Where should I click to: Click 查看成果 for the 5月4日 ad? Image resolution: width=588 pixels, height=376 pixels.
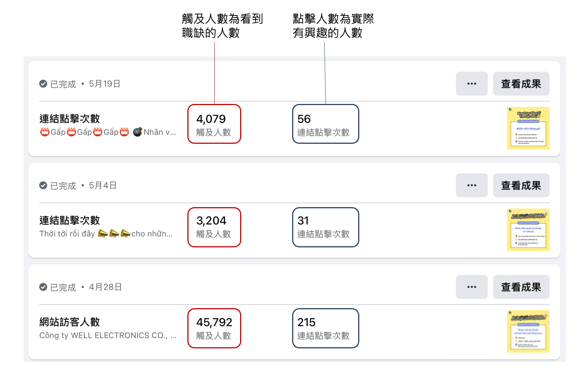point(521,185)
